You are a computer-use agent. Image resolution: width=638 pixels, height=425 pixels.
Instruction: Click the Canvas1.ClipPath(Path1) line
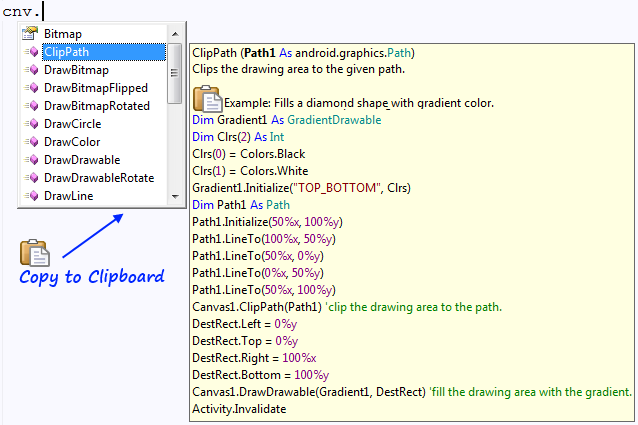coord(347,307)
